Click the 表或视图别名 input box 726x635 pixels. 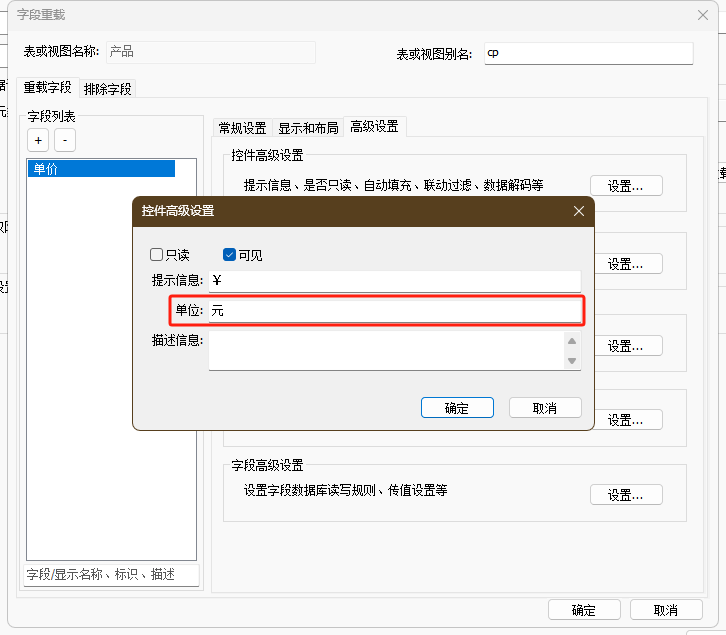point(587,53)
